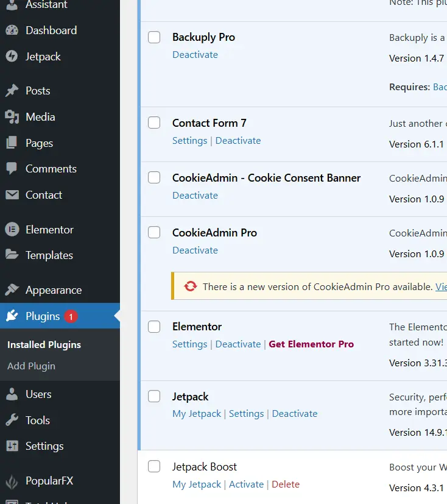Deactivate Contact Form 7
Screen dimensions: 447x504
(x=238, y=140)
